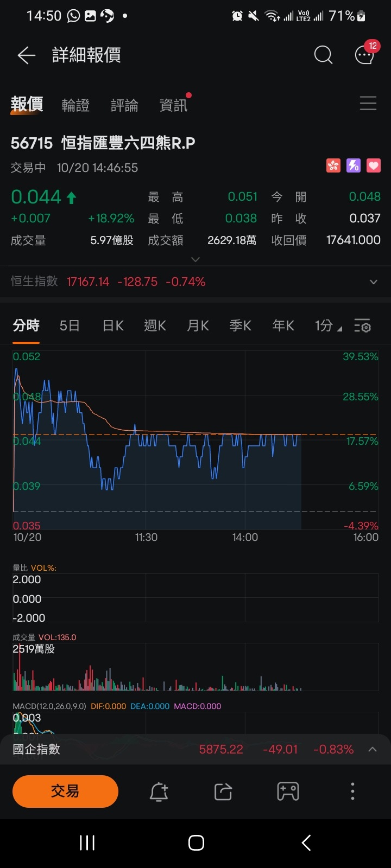Switch to the 輪證 tab

[x=75, y=105]
